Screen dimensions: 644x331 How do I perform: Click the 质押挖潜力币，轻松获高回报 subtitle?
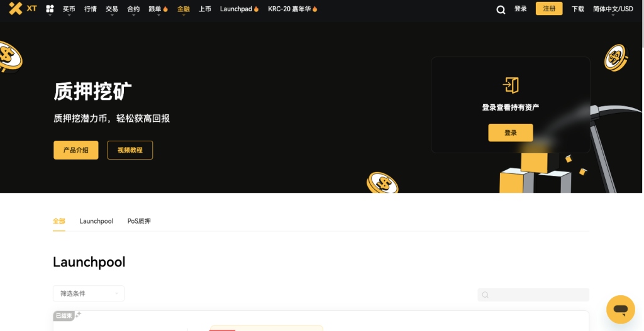tap(112, 119)
